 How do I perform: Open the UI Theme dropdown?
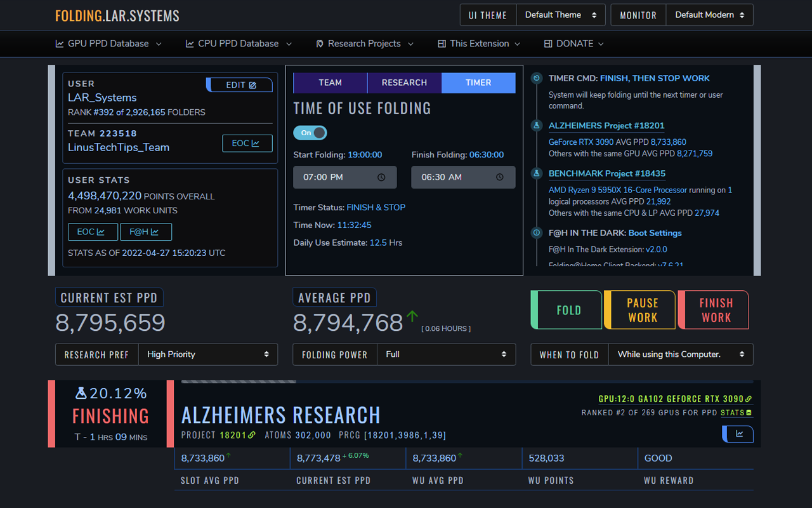point(561,15)
